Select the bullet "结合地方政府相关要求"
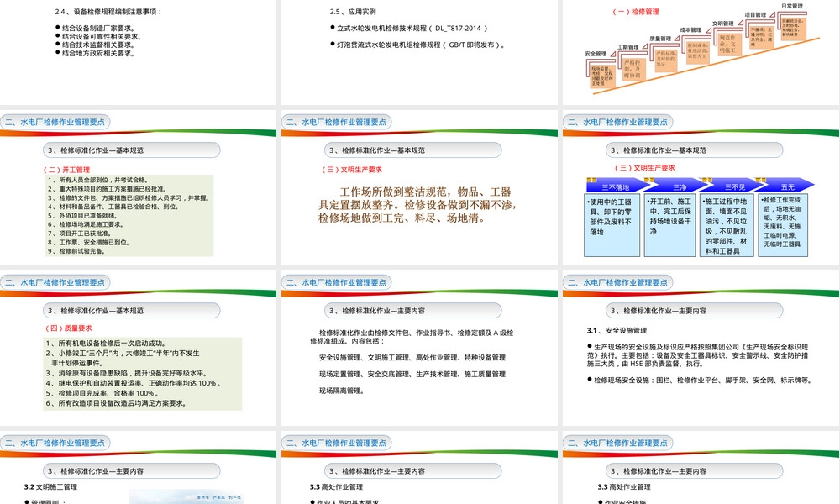The width and height of the screenshot is (840, 504). coord(98,53)
